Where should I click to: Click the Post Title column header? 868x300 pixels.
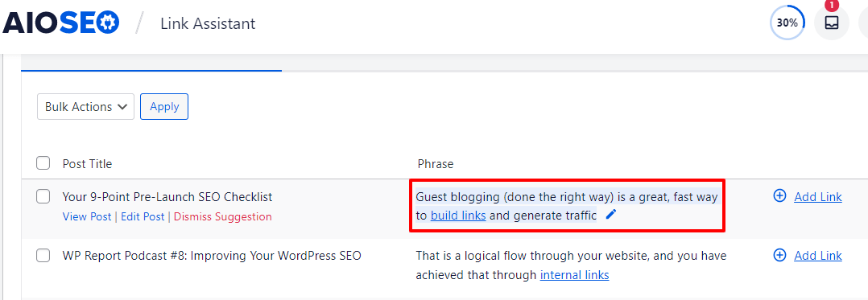tap(87, 164)
